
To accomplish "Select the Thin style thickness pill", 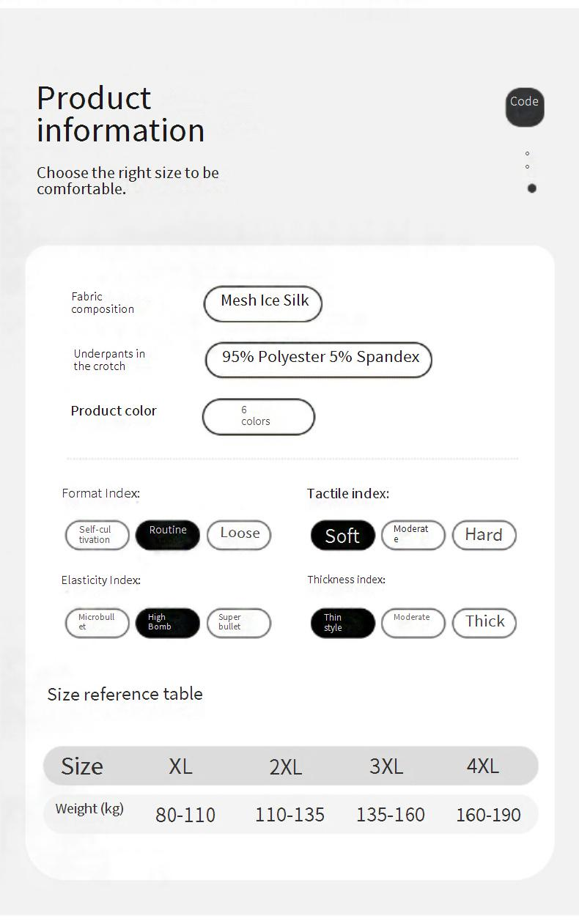I will [342, 623].
